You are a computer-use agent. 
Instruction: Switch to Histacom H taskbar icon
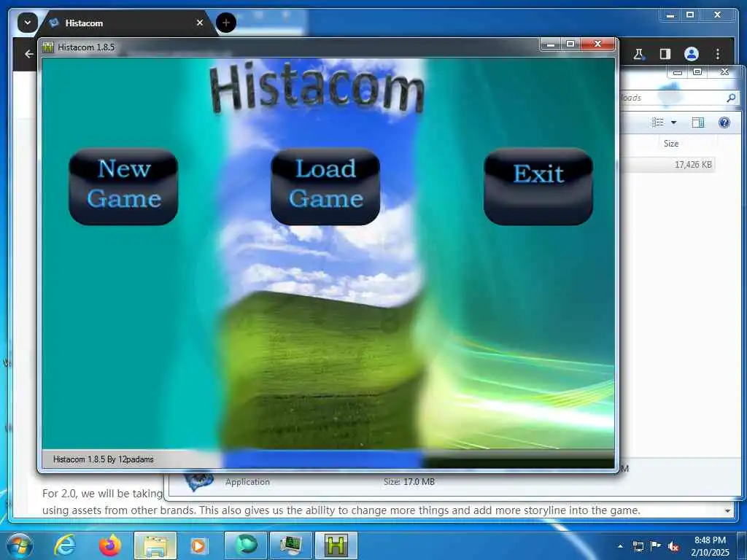(x=336, y=545)
